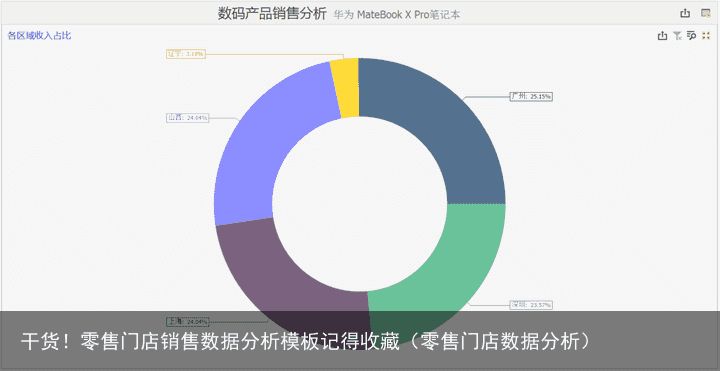Click the 数码产品销售分析 dashboard title
Screen dimensions: 720x371
pyautogui.click(x=272, y=14)
